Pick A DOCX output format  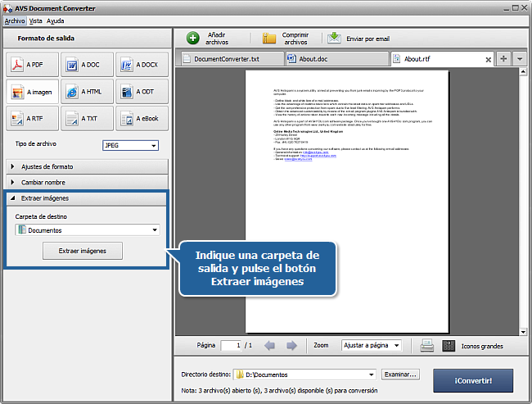point(142,65)
